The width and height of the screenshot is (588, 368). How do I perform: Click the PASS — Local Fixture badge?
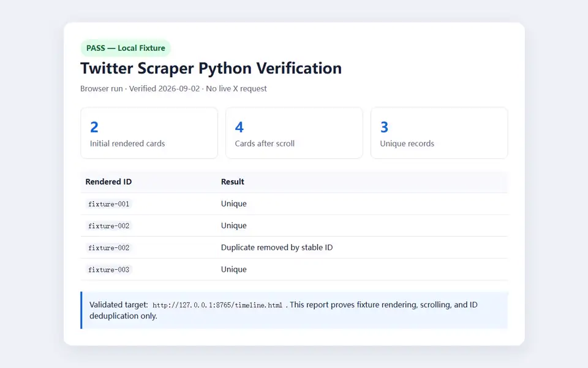(x=126, y=48)
